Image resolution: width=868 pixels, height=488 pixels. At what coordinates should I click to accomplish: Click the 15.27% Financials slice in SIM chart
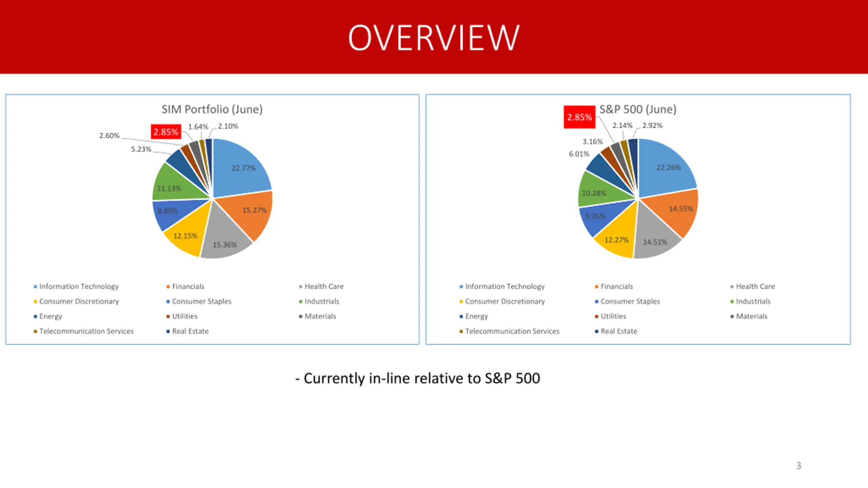(249, 213)
